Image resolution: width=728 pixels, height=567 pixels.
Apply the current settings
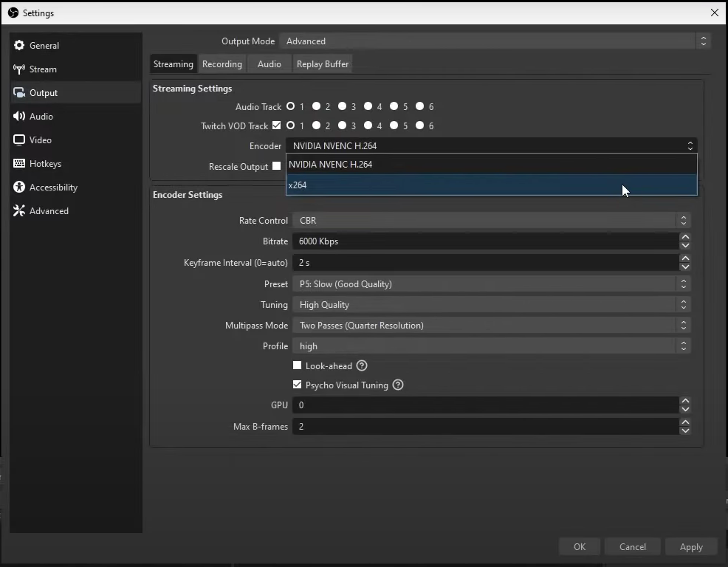point(690,546)
